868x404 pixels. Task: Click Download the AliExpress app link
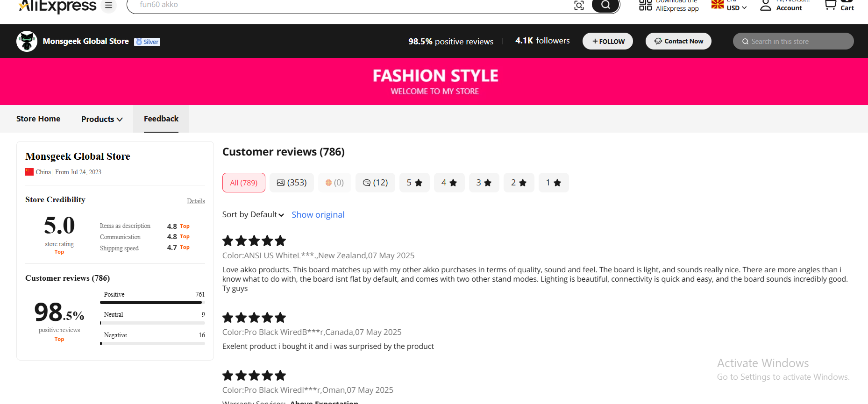(677, 5)
